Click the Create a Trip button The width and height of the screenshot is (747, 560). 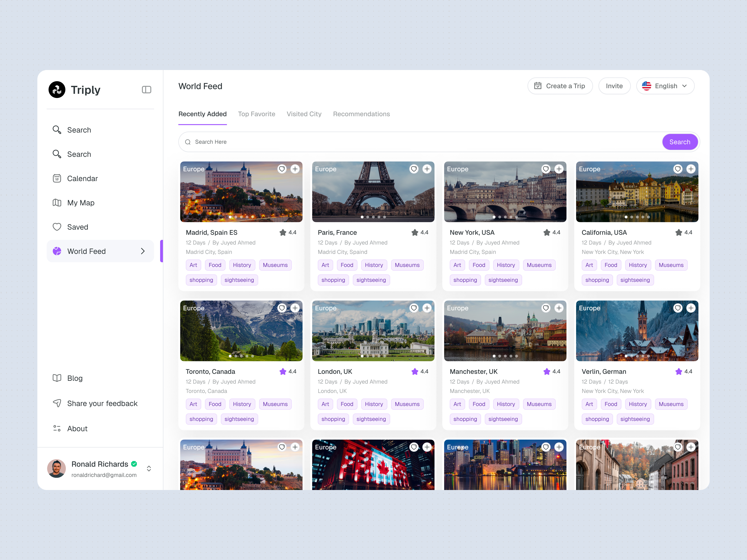click(x=560, y=86)
